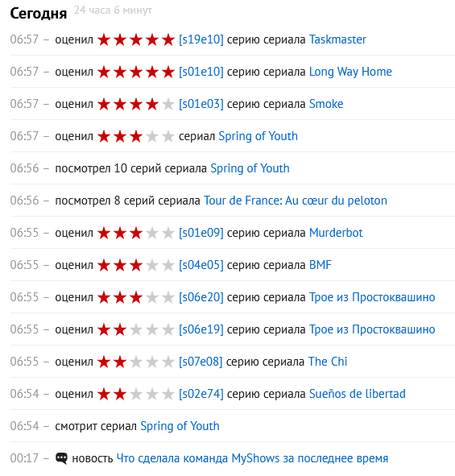This screenshot has height=476, width=455.
Task: Open the Sueños de libertad link
Action: tap(358, 394)
